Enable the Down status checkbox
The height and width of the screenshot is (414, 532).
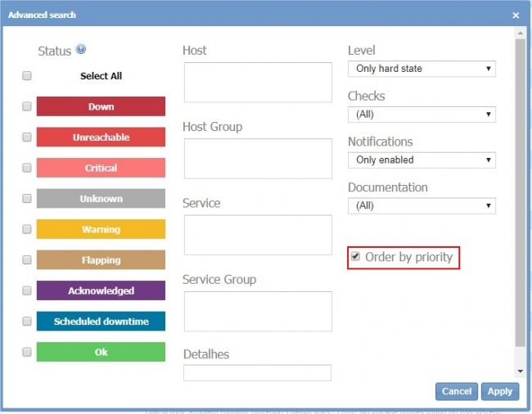tap(27, 106)
